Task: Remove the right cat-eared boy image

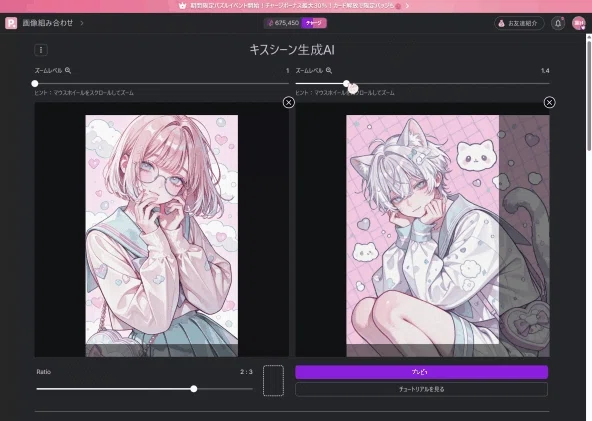Action: [x=549, y=102]
